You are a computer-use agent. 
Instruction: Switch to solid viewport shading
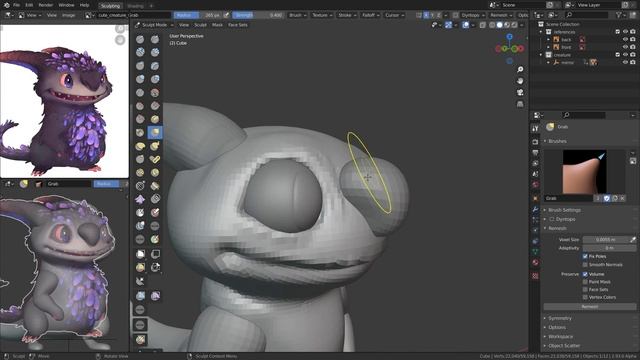(500, 25)
